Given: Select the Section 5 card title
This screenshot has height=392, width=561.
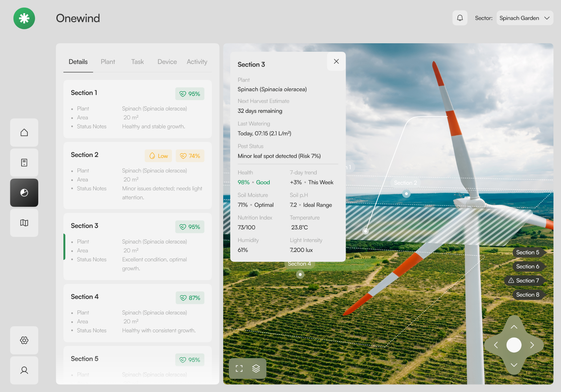Looking at the screenshot, I should point(84,359).
